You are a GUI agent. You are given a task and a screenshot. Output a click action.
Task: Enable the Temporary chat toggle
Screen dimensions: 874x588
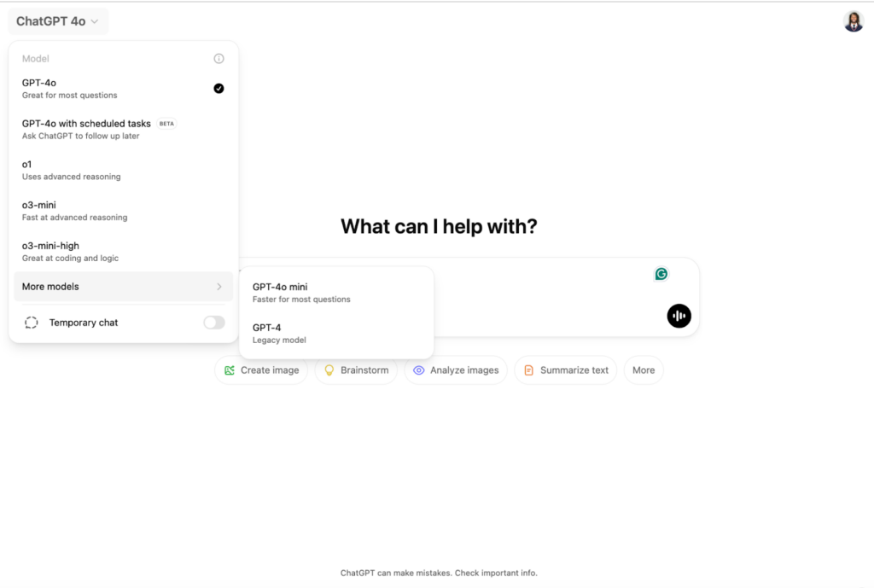(x=213, y=323)
